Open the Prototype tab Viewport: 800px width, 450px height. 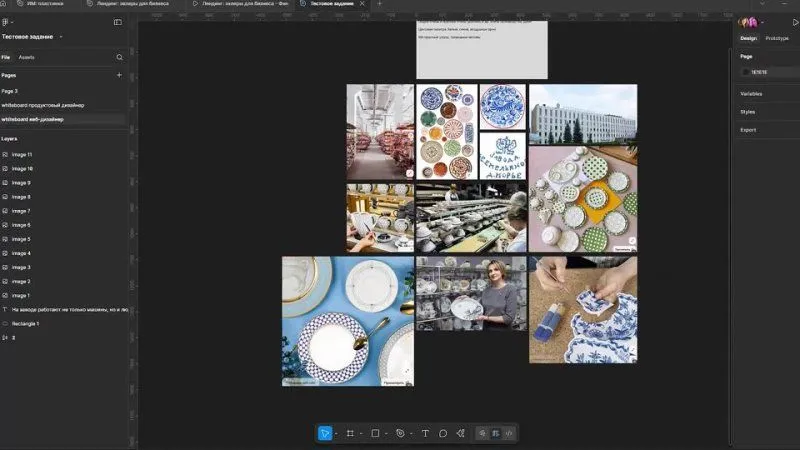[x=776, y=38]
